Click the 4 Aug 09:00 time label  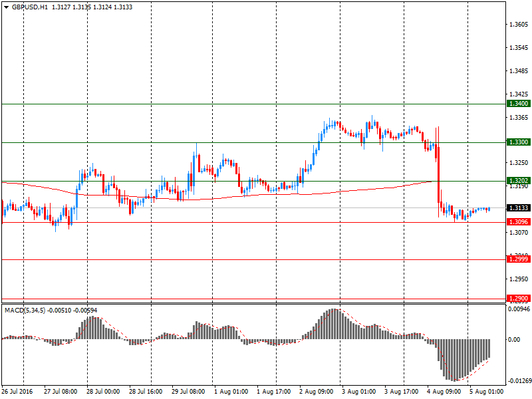[444, 392]
